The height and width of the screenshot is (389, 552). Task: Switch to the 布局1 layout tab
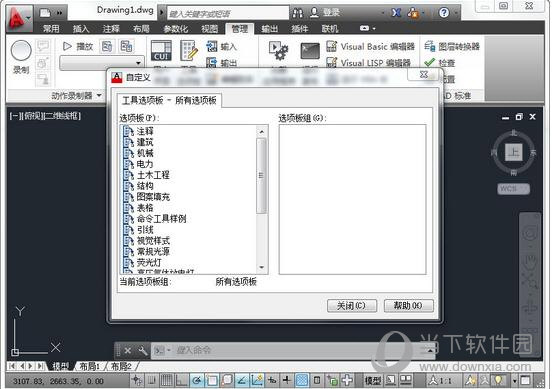click(x=89, y=366)
